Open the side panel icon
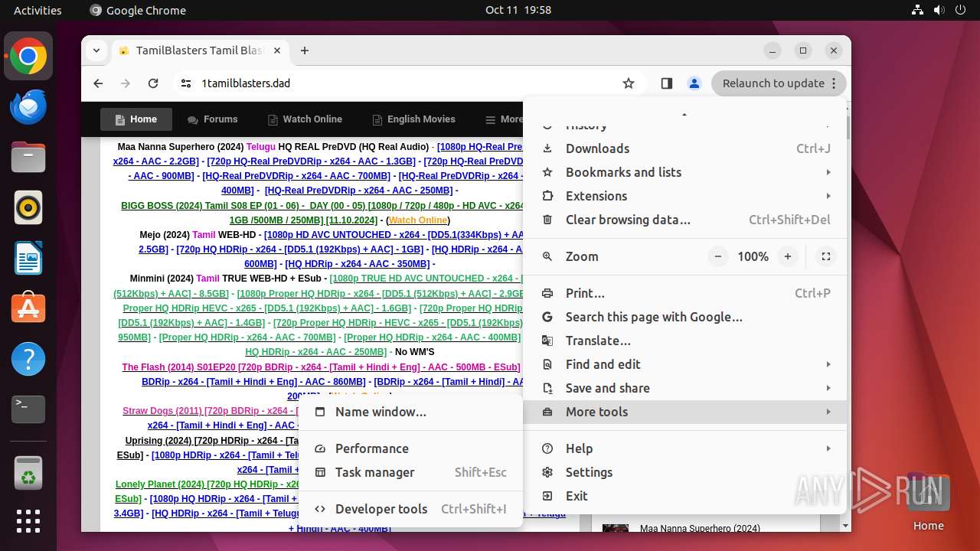 point(666,83)
